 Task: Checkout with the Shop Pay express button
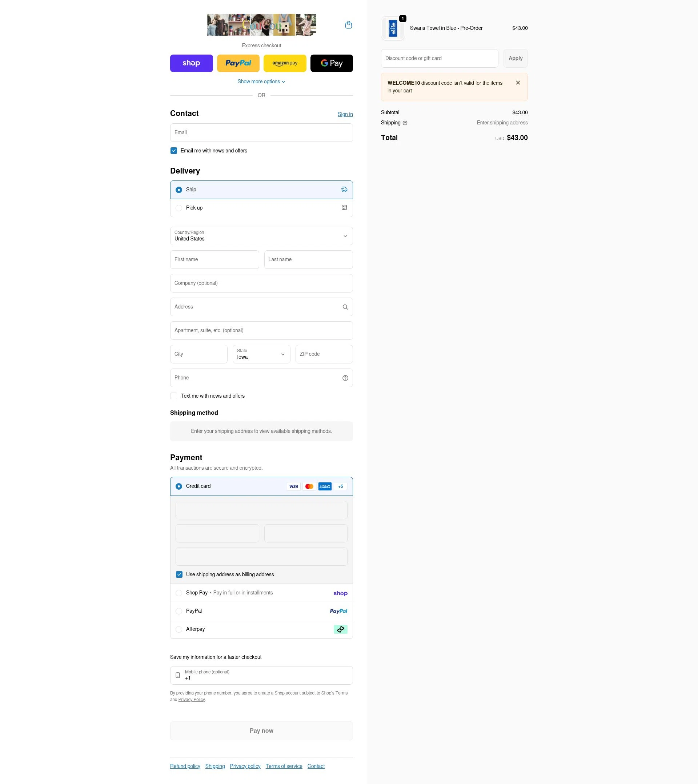point(191,63)
